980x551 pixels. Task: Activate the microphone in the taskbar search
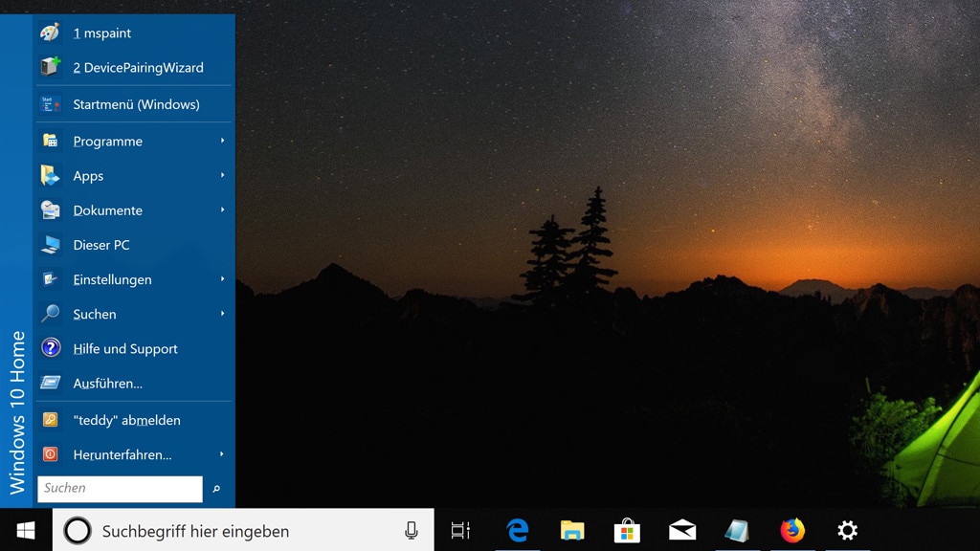[411, 530]
